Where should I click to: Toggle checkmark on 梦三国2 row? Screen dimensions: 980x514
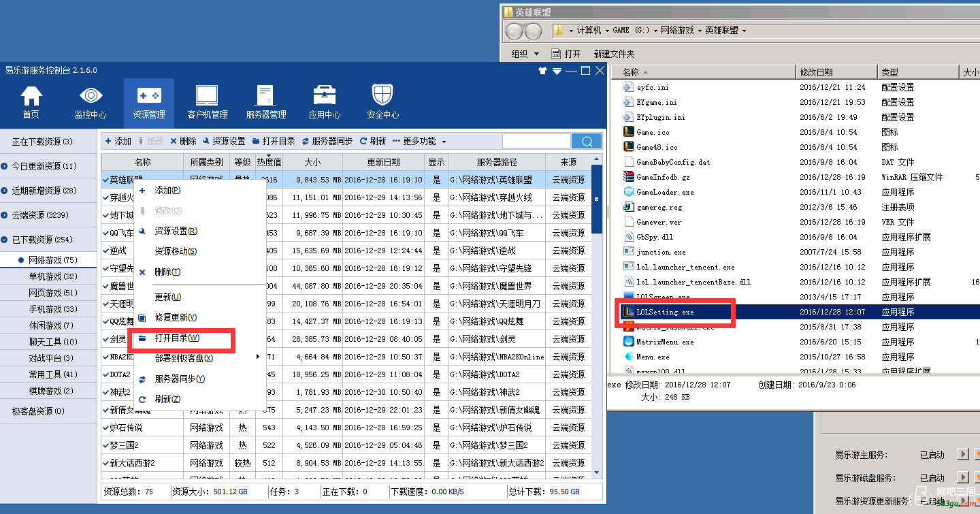pos(106,445)
